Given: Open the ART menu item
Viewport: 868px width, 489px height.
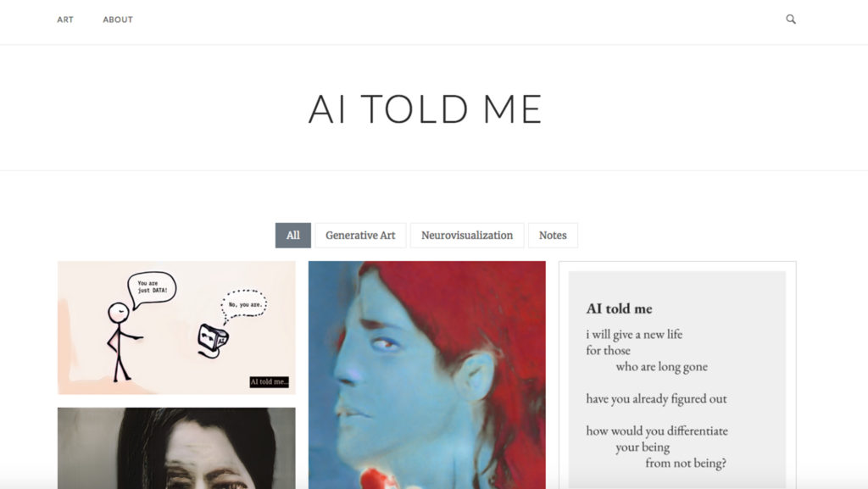Looking at the screenshot, I should (x=65, y=19).
